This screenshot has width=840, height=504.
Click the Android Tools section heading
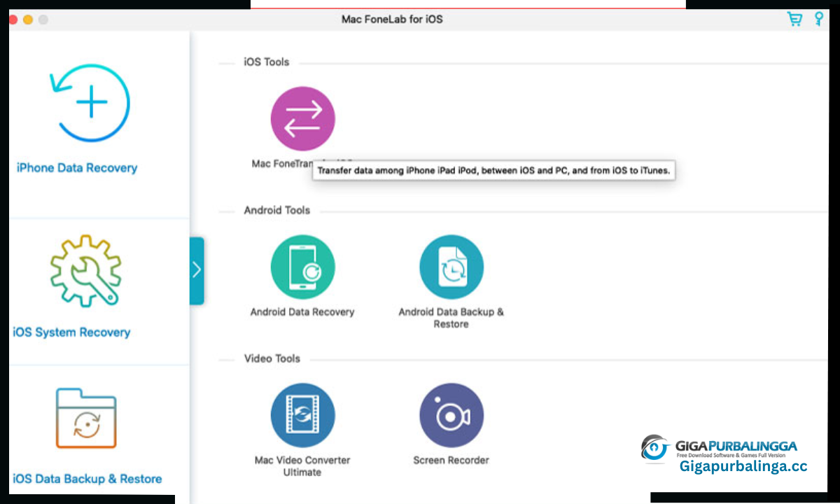coord(276,210)
